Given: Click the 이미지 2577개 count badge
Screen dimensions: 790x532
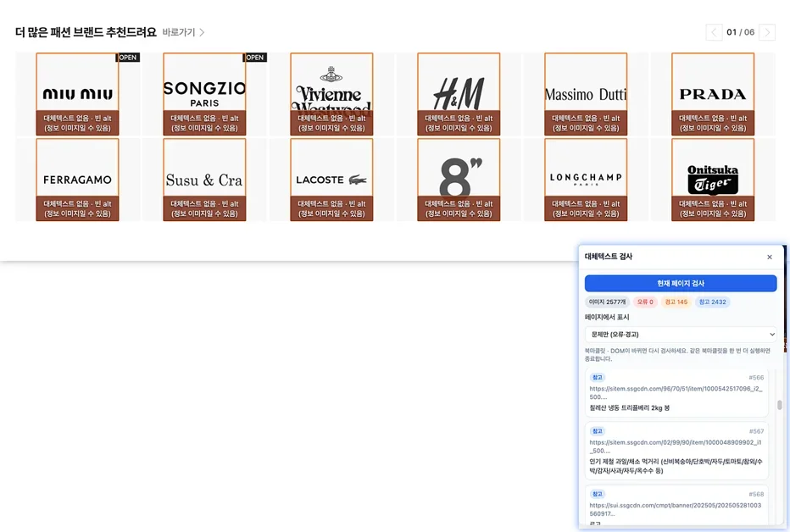Looking at the screenshot, I should [607, 302].
